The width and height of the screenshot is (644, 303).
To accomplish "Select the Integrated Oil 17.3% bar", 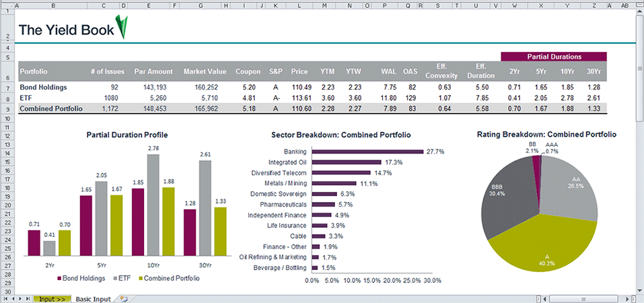I will click(x=347, y=162).
